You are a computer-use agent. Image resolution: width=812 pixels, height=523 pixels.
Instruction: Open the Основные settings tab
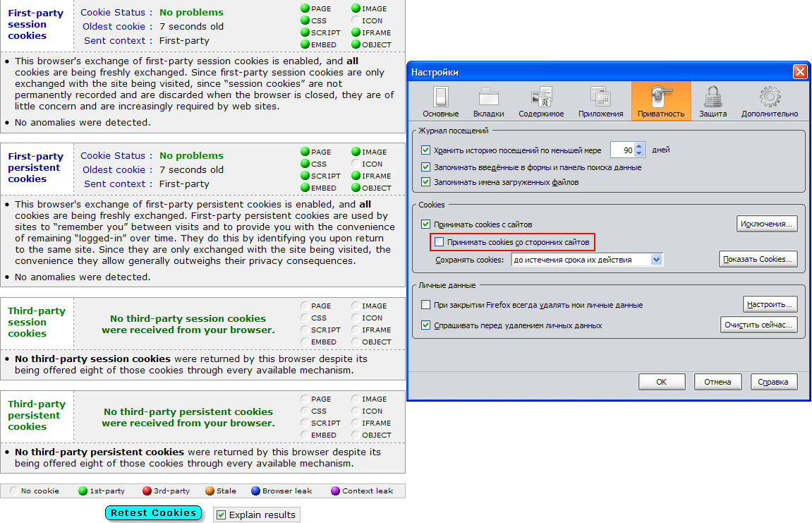click(440, 102)
